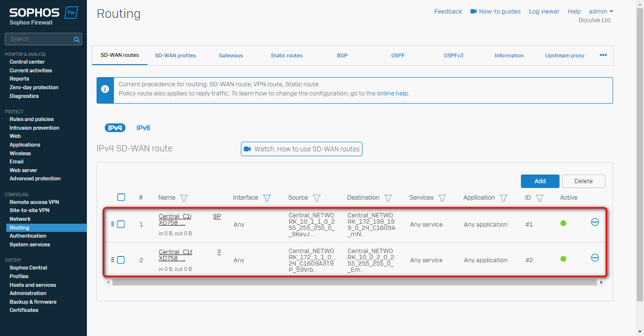Image resolution: width=644 pixels, height=336 pixels.
Task: Open Remote access VPN
Action: click(34, 202)
